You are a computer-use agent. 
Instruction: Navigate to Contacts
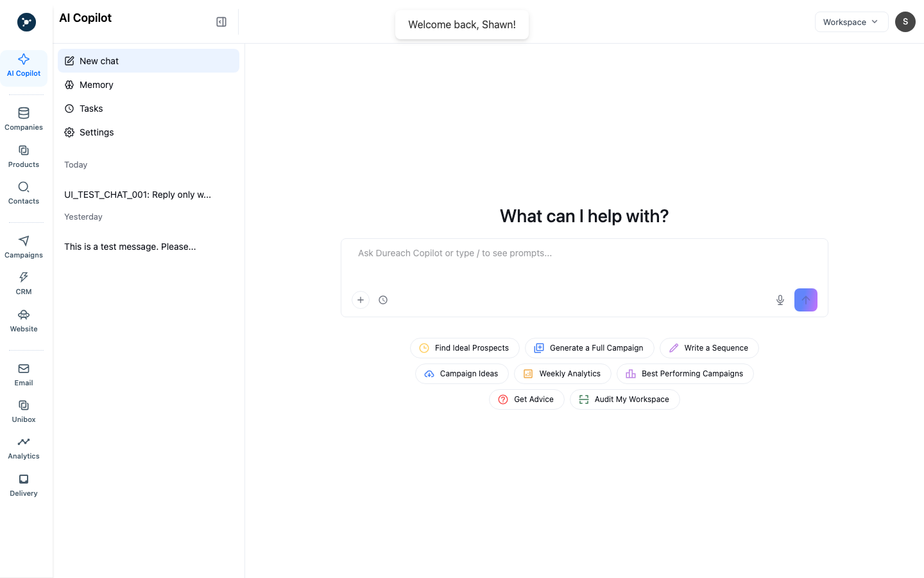coord(24,193)
